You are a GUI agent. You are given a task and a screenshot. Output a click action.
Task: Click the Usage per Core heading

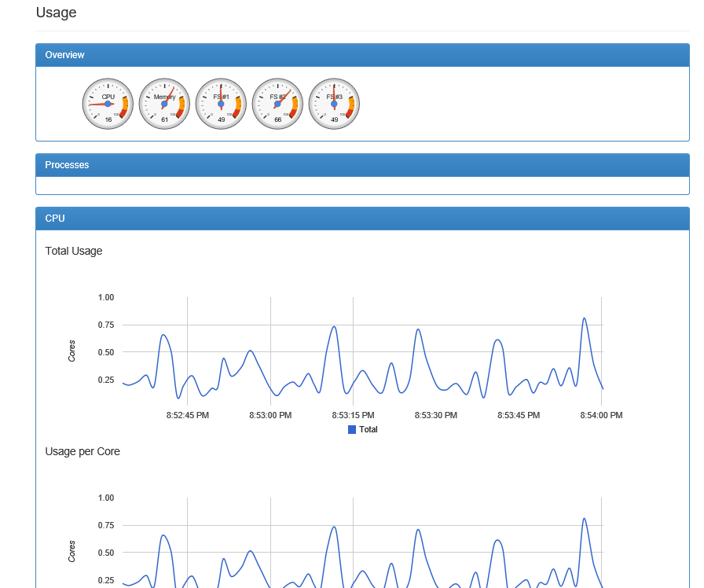pyautogui.click(x=82, y=451)
